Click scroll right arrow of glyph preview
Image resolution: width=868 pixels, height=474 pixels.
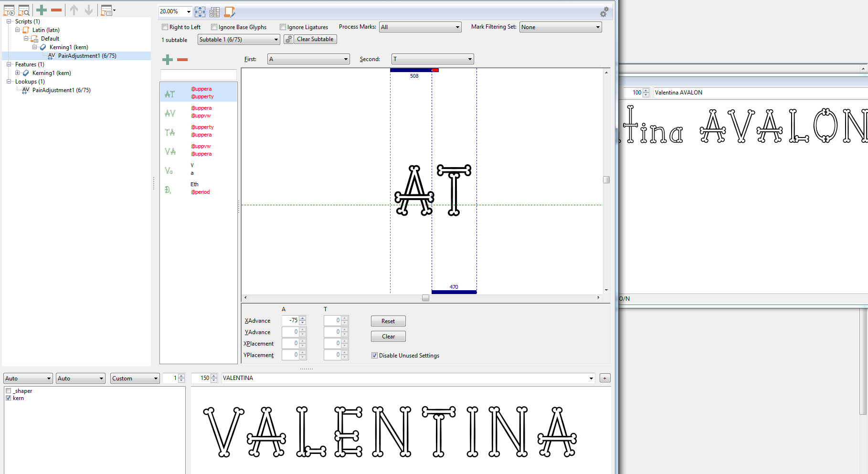point(598,298)
